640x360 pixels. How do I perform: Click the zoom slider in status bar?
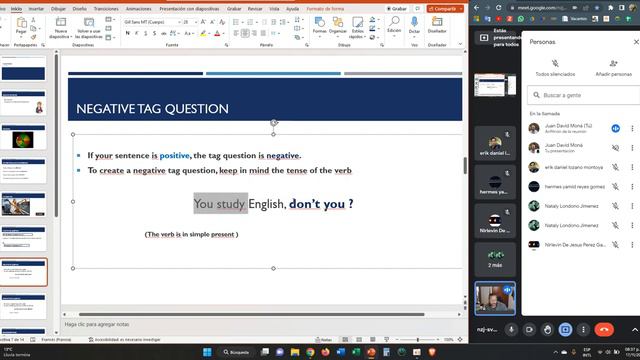click(x=417, y=340)
